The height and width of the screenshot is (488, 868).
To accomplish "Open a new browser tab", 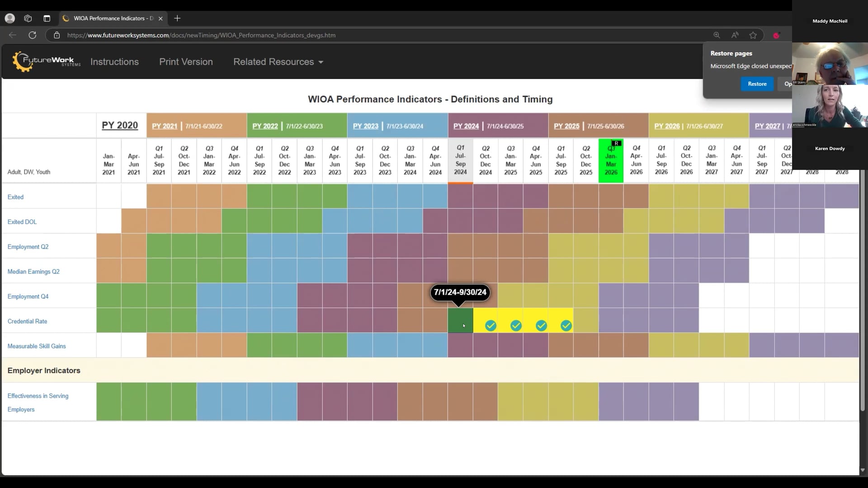I will pos(177,19).
